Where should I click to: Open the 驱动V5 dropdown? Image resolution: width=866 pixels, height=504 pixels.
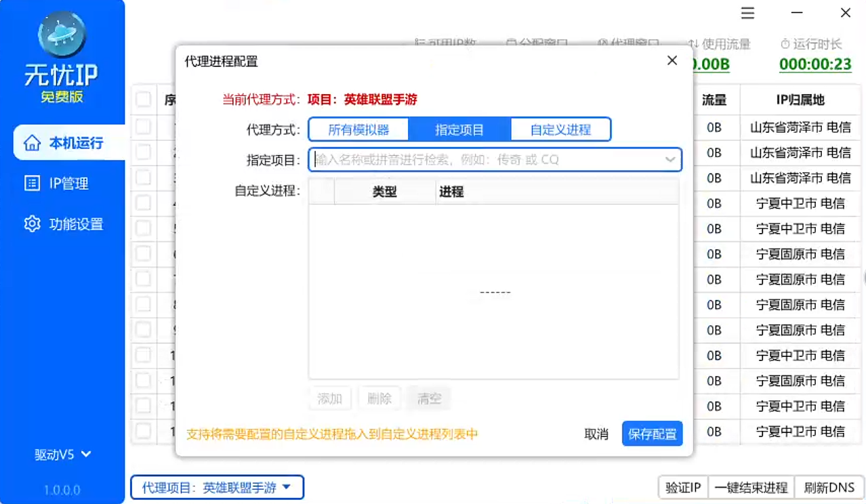pyautogui.click(x=63, y=455)
